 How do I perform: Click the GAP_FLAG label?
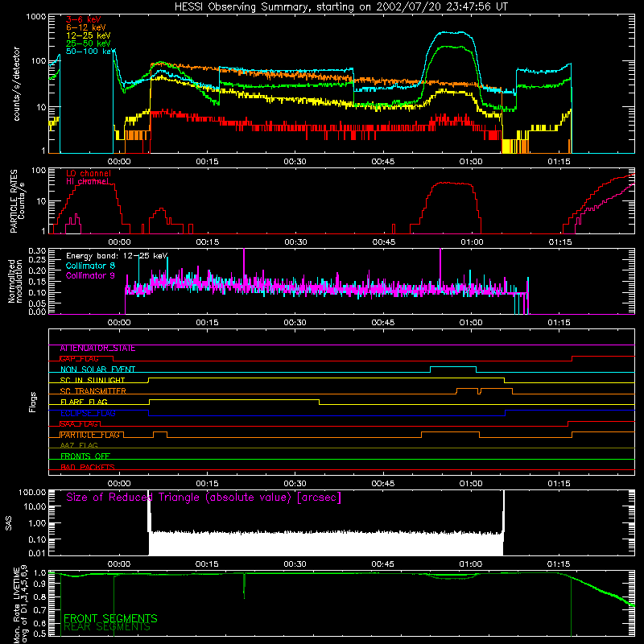click(x=79, y=359)
